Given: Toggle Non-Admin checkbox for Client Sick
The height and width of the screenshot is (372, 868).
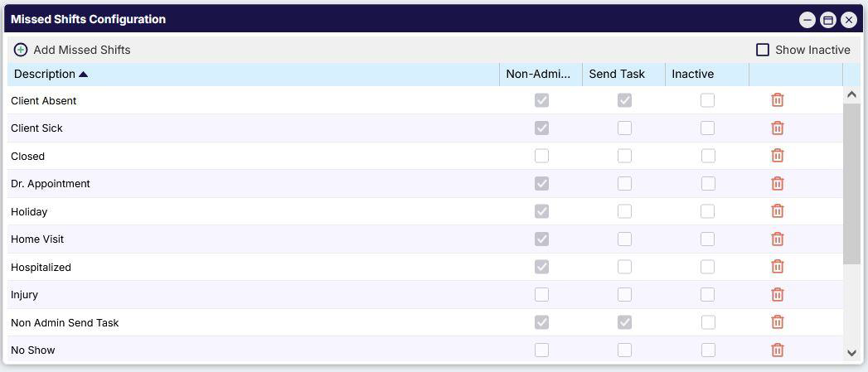Looking at the screenshot, I should pos(541,128).
